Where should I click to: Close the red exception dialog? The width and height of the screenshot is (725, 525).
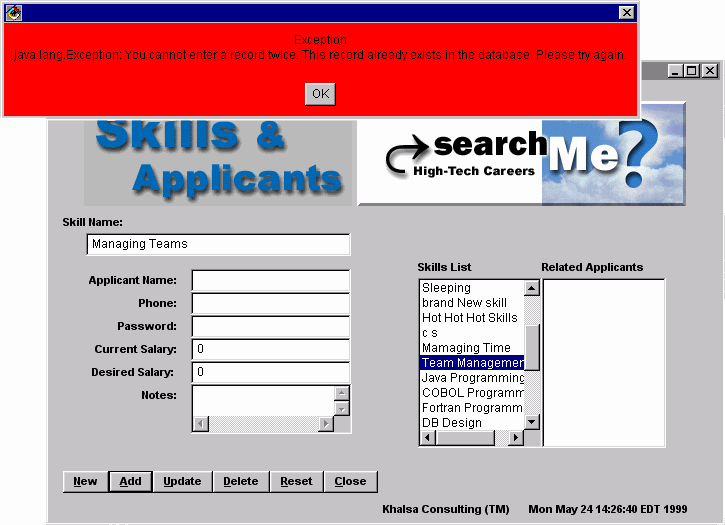pos(626,12)
